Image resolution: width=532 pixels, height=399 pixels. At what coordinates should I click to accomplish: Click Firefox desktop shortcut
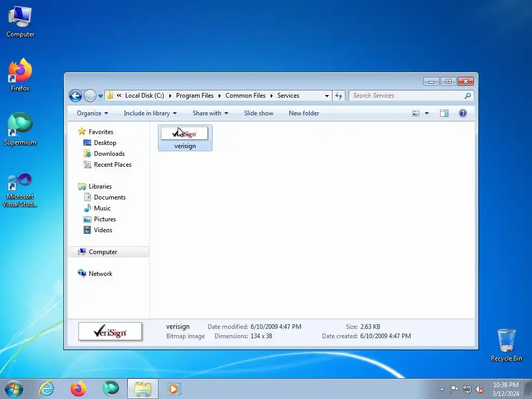click(20, 75)
